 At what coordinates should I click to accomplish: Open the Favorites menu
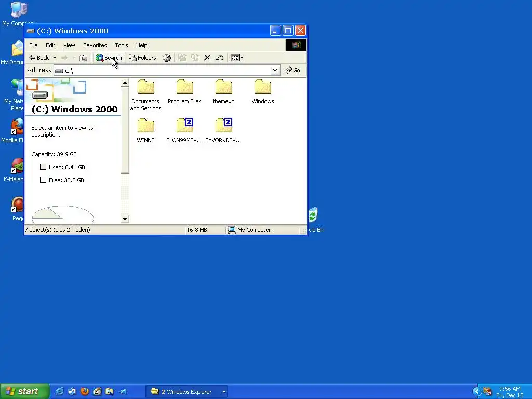coord(95,45)
